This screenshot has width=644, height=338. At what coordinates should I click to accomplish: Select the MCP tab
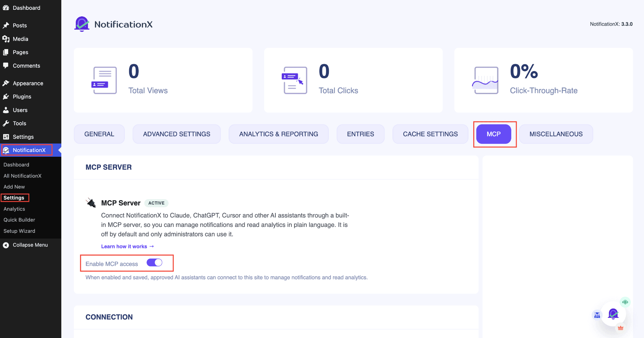494,134
